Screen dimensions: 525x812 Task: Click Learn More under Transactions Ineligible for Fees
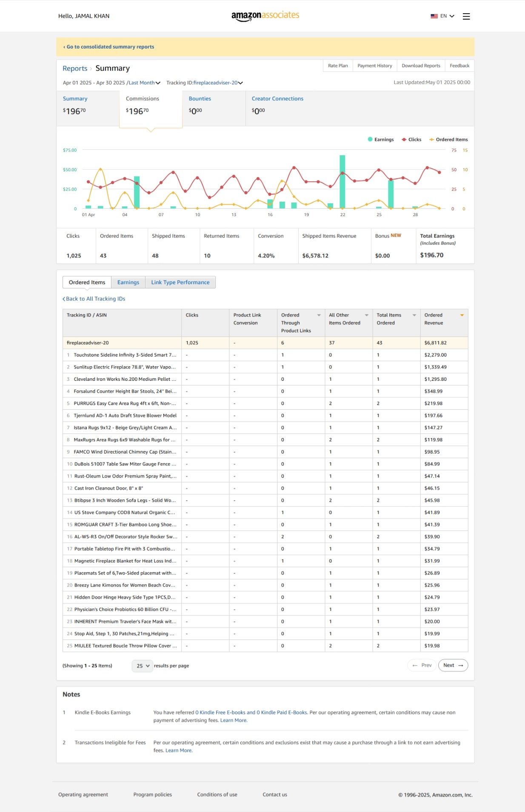point(179,751)
